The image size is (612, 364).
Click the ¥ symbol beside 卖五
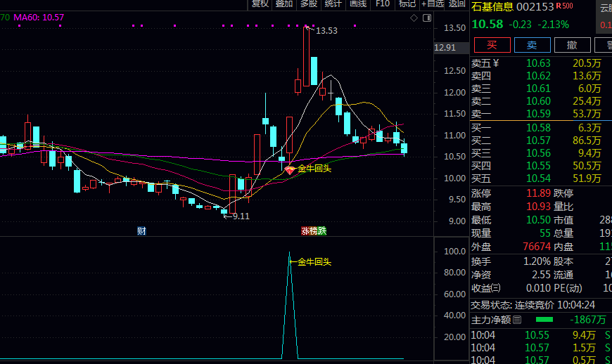click(x=496, y=63)
